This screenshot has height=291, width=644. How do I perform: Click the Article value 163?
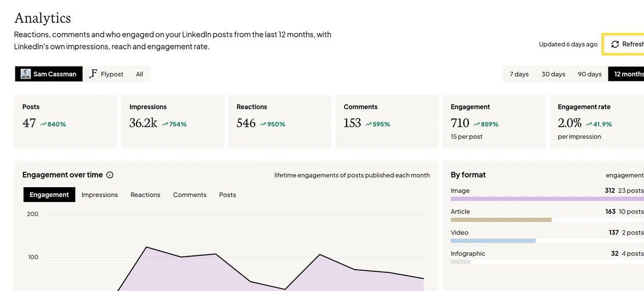(x=610, y=212)
